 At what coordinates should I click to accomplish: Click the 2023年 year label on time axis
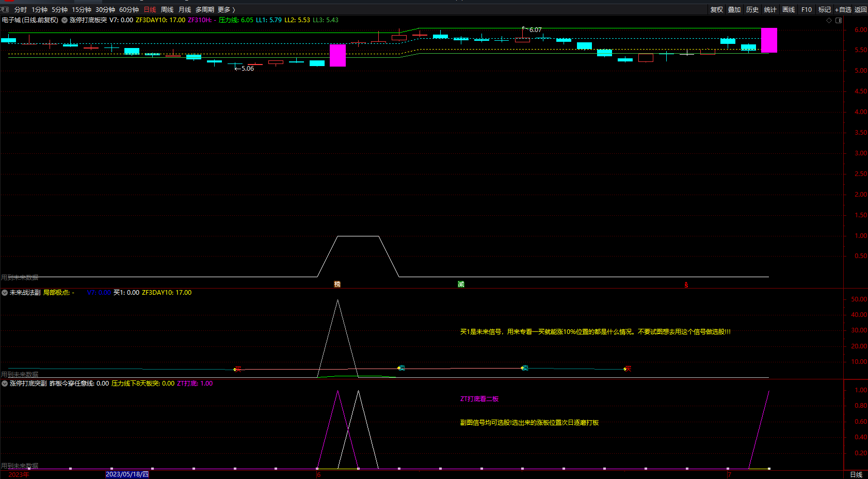pos(19,475)
